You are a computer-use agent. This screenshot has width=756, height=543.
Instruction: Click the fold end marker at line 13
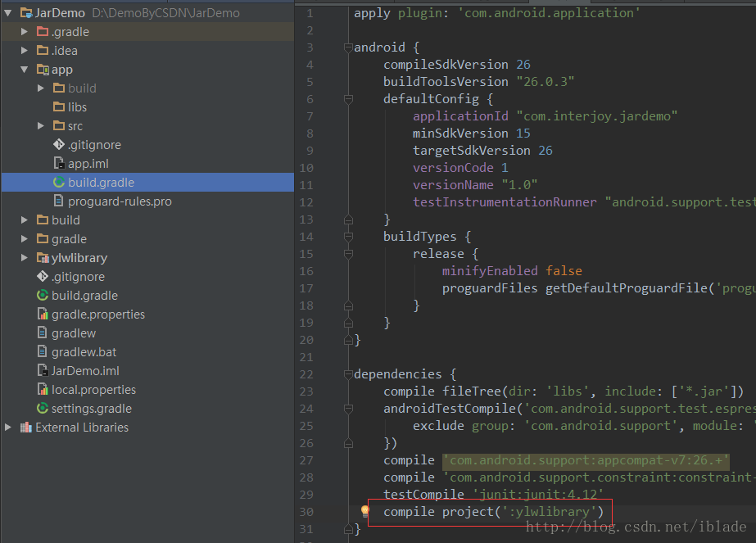pos(348,219)
